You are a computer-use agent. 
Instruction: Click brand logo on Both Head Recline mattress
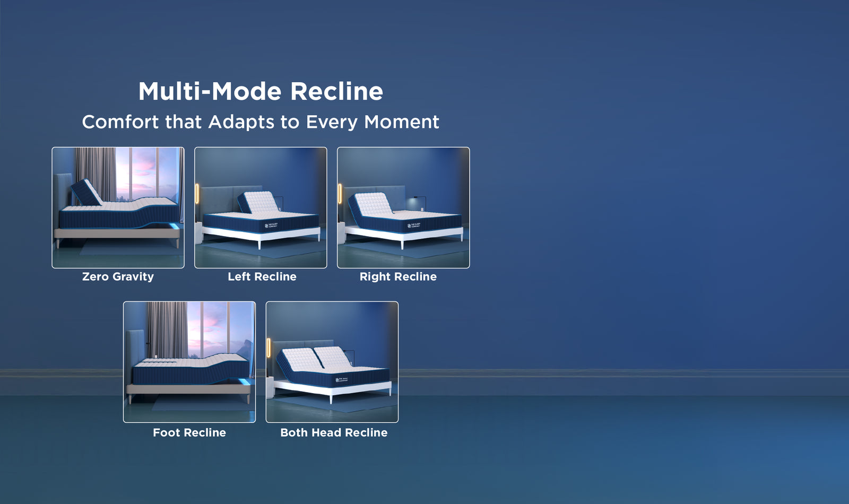(x=342, y=380)
